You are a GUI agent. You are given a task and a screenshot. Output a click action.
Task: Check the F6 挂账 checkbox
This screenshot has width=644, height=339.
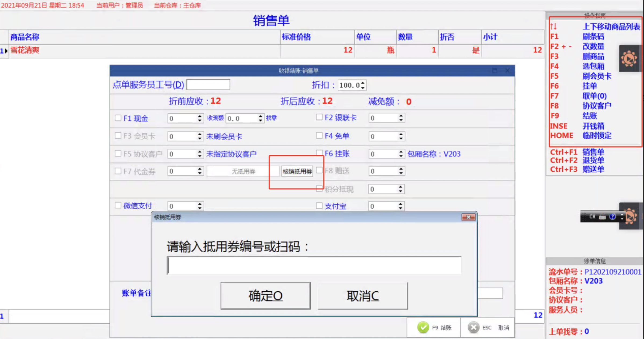[x=319, y=153]
